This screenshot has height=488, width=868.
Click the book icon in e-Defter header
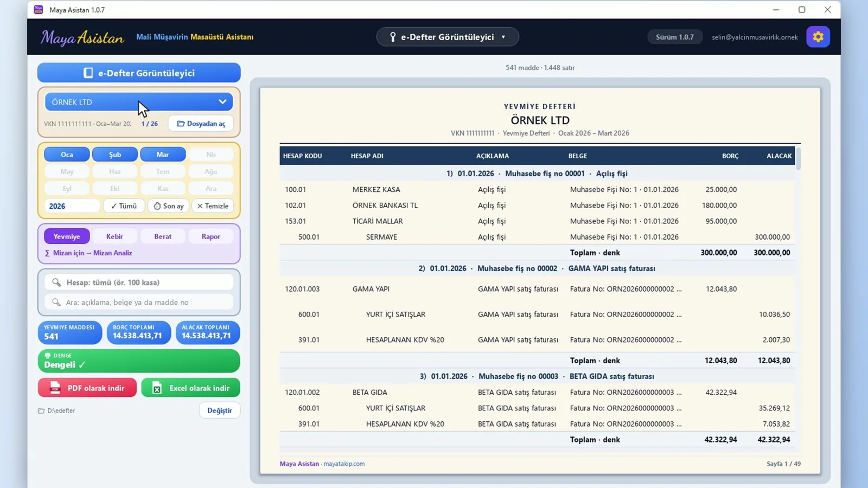coord(88,73)
